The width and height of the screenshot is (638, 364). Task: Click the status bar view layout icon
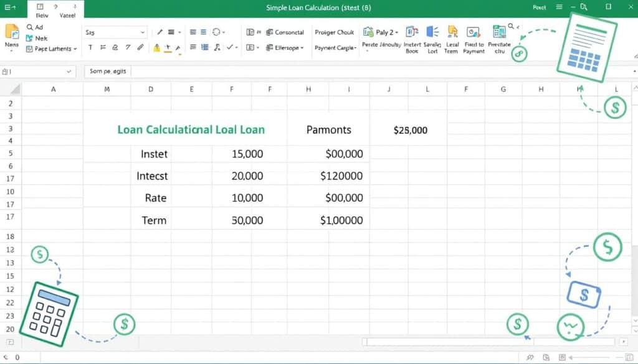pos(562,358)
